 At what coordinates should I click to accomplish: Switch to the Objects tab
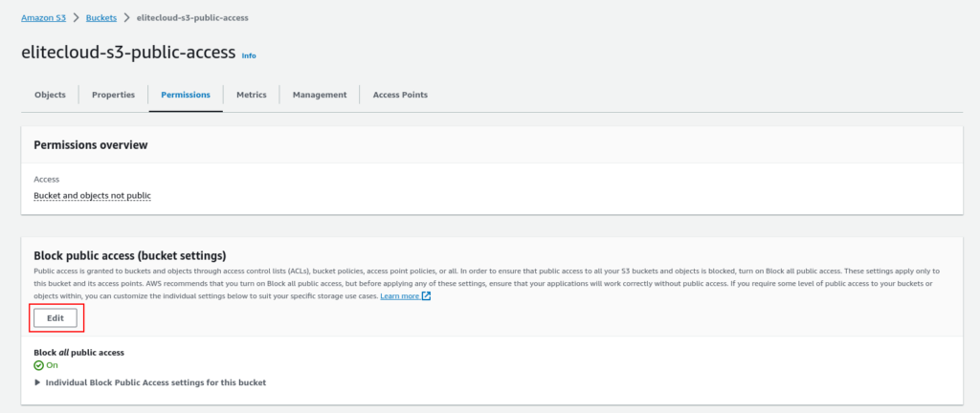50,95
